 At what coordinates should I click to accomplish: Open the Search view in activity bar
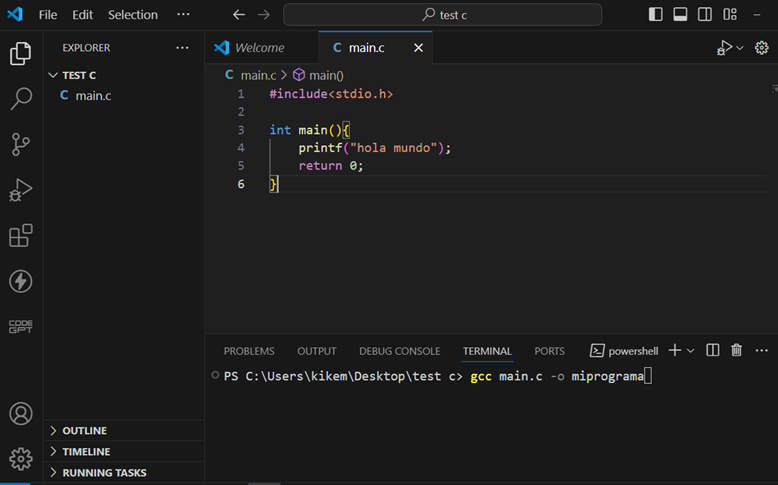[x=20, y=99]
